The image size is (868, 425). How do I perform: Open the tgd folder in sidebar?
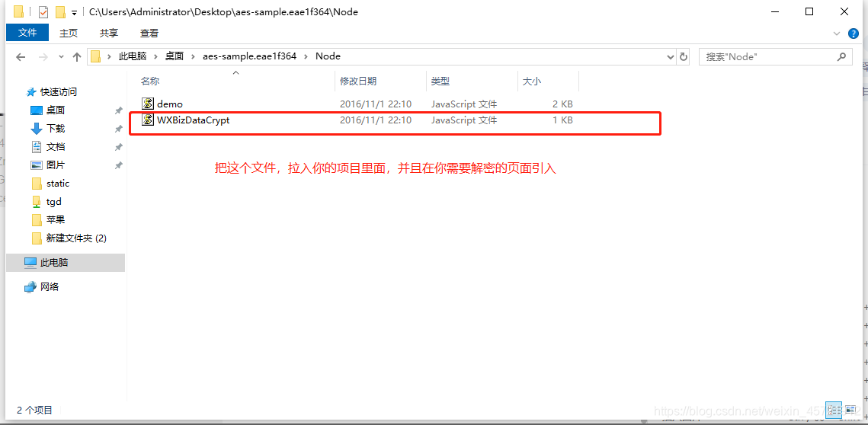(53, 201)
